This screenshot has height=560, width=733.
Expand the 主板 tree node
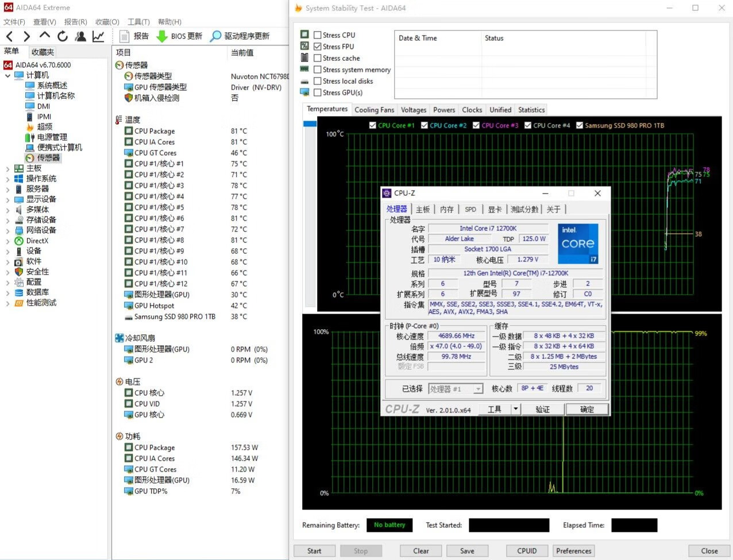coord(7,168)
